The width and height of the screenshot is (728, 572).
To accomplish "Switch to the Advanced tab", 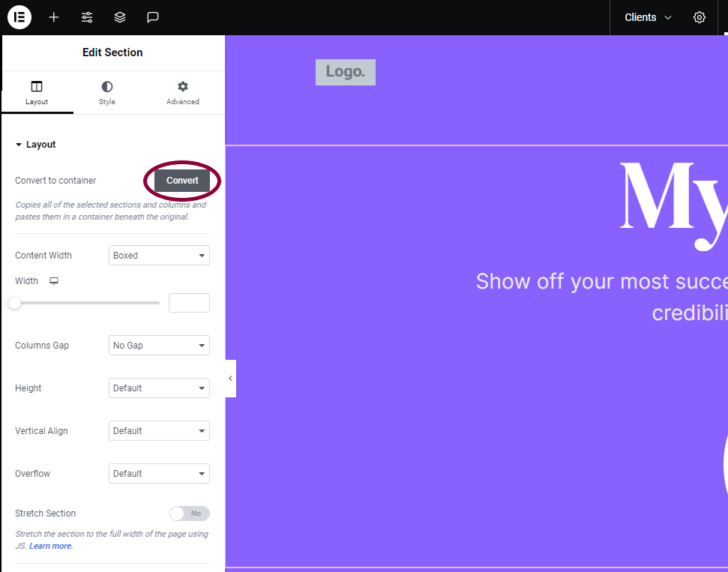I will tap(183, 93).
